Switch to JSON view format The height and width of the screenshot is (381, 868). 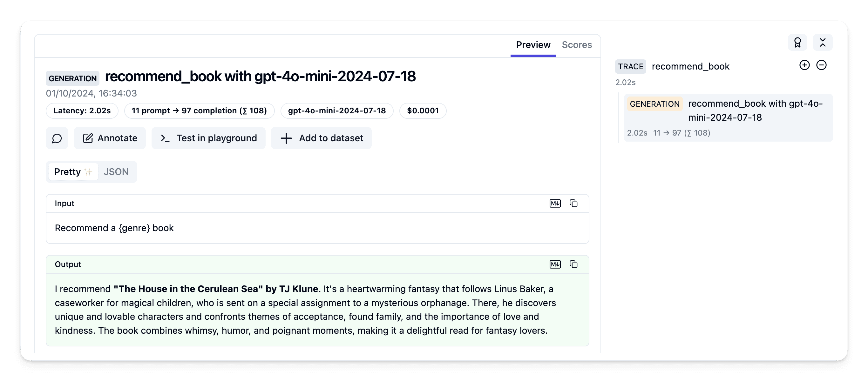click(116, 172)
